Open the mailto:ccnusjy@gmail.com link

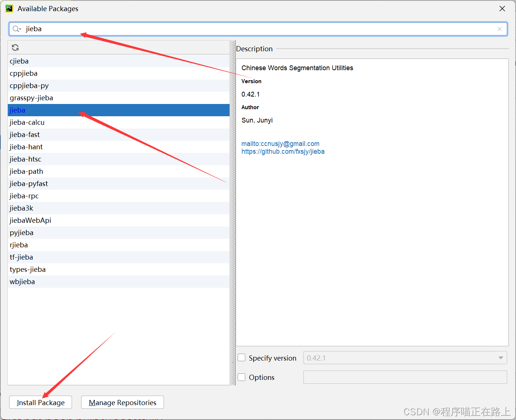tap(280, 144)
